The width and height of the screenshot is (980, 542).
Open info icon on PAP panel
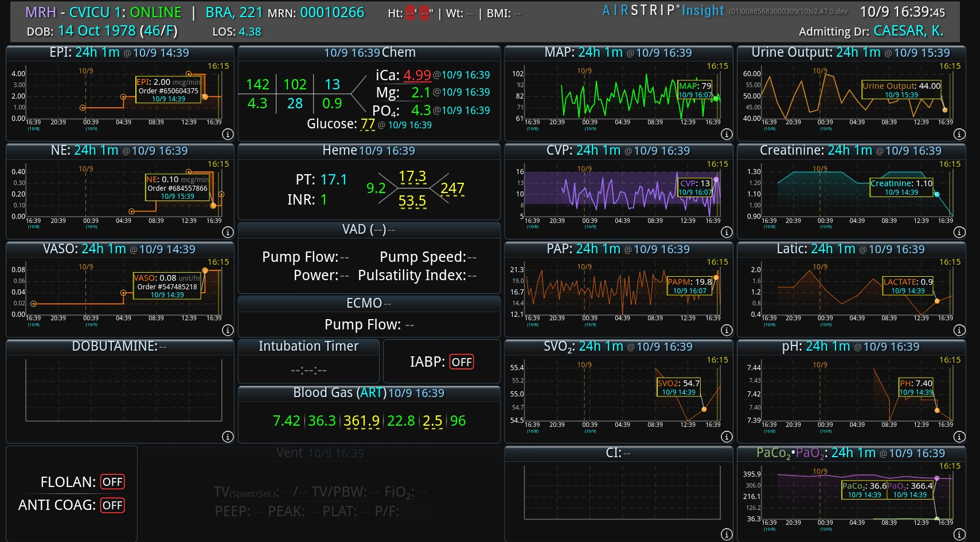pyautogui.click(x=727, y=331)
